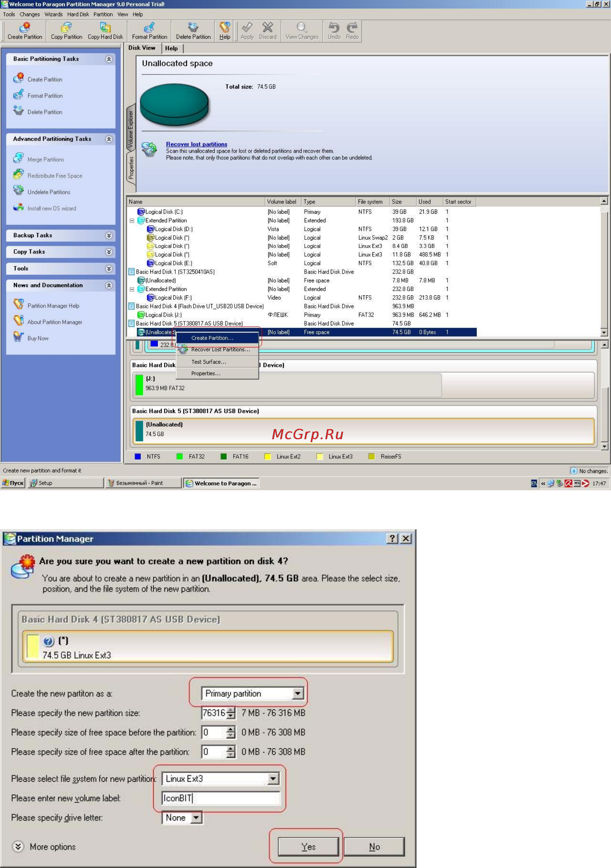
Task: Select Logical Disk (E:) row in partition list
Action: (x=302, y=263)
